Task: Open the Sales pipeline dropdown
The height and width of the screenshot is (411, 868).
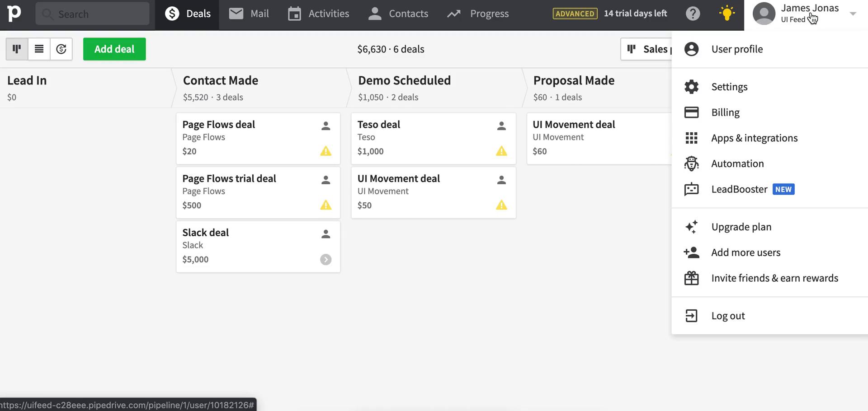Action: [x=646, y=49]
